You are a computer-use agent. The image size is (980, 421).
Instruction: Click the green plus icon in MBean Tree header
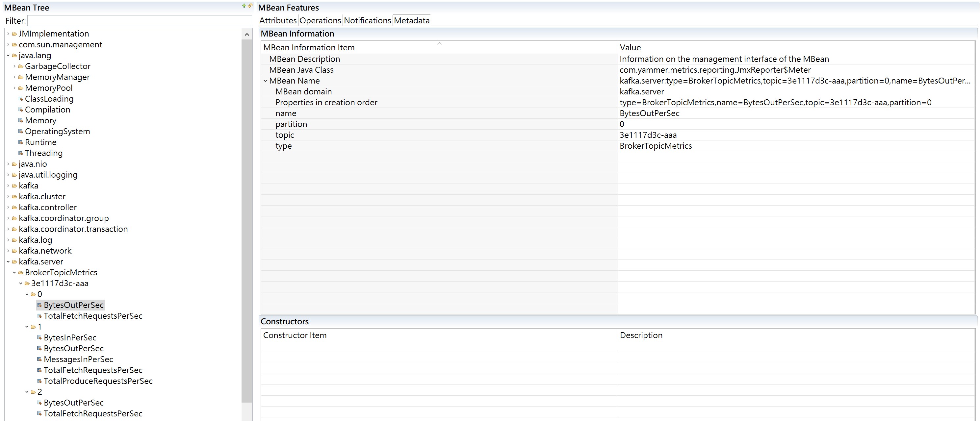pos(244,6)
